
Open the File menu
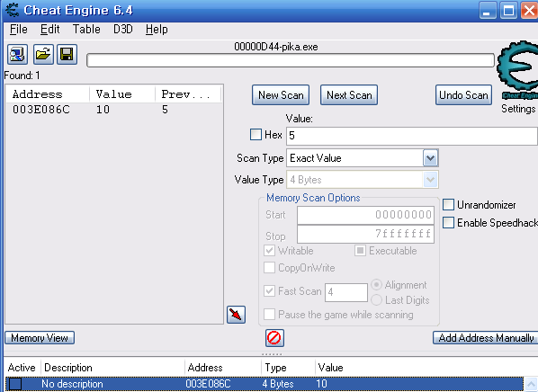click(x=19, y=30)
